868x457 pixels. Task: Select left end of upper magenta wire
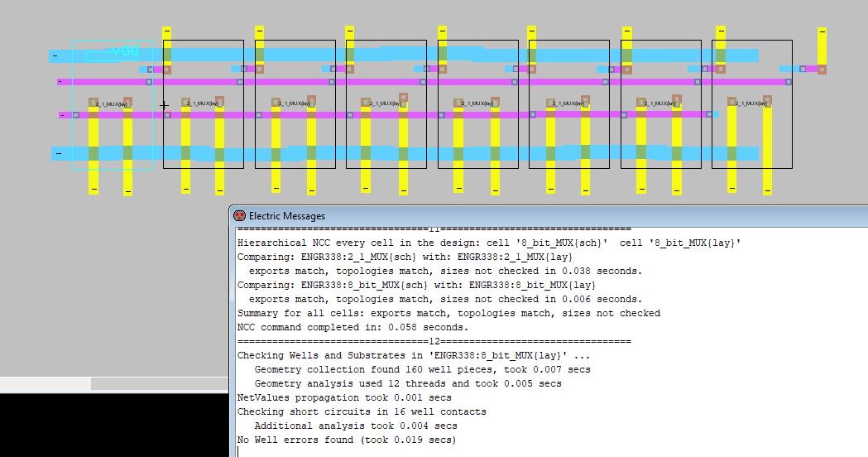[x=60, y=82]
